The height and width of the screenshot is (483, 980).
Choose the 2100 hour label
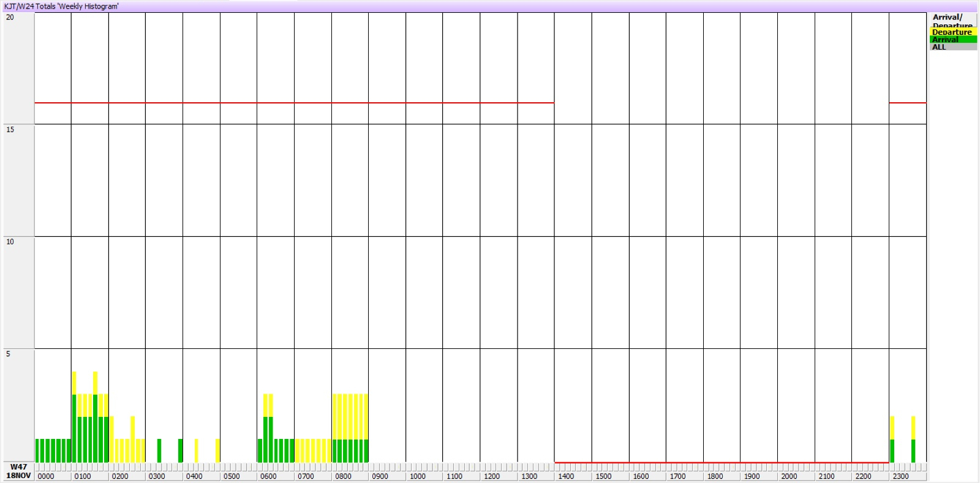[x=826, y=476]
